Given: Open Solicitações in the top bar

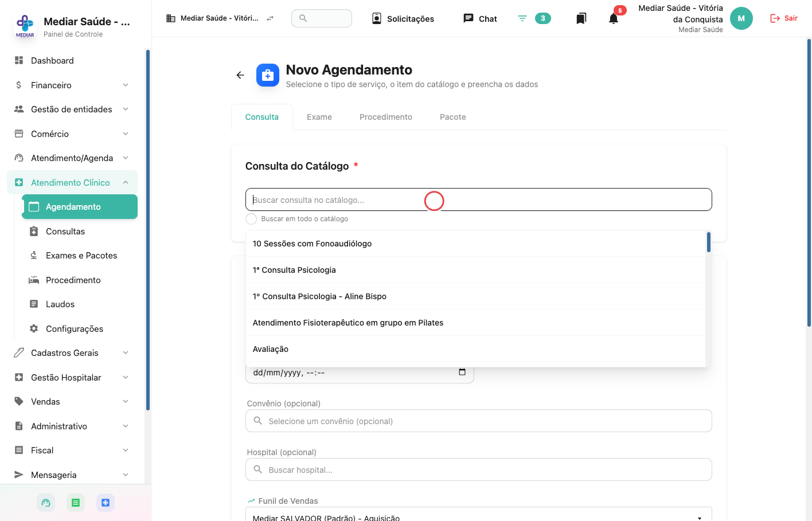Looking at the screenshot, I should click(403, 18).
